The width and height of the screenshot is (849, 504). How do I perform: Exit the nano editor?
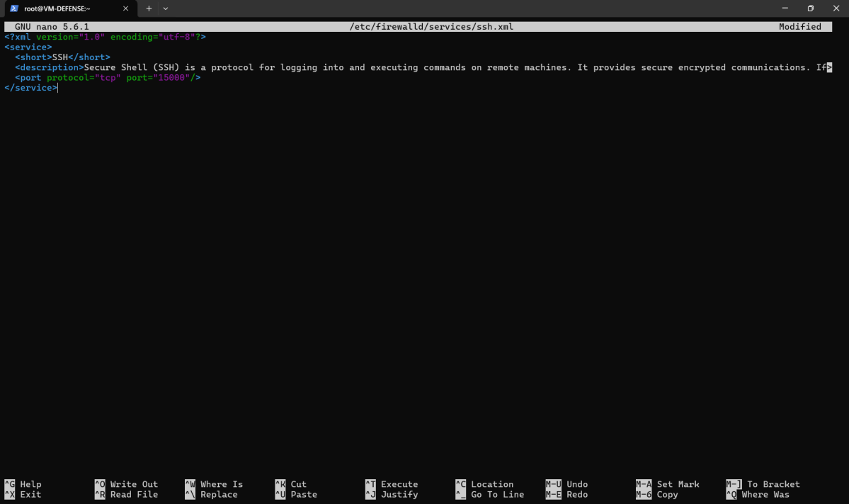point(21,494)
